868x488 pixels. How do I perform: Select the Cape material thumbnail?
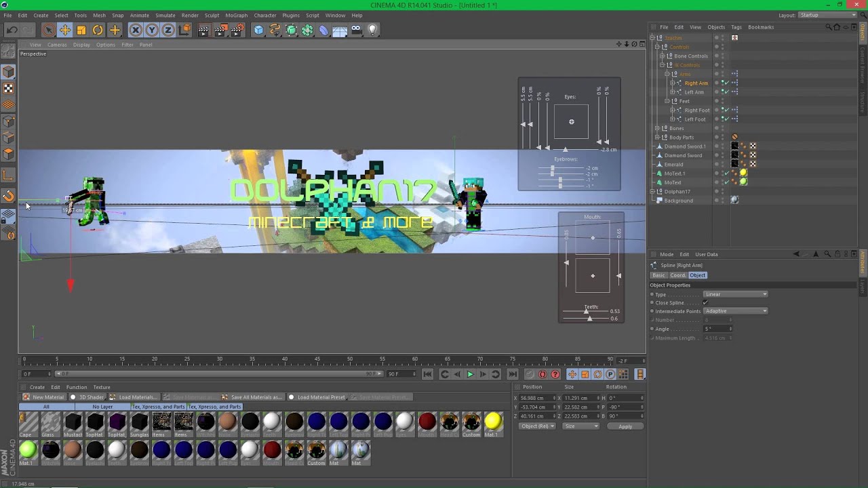[x=28, y=424]
